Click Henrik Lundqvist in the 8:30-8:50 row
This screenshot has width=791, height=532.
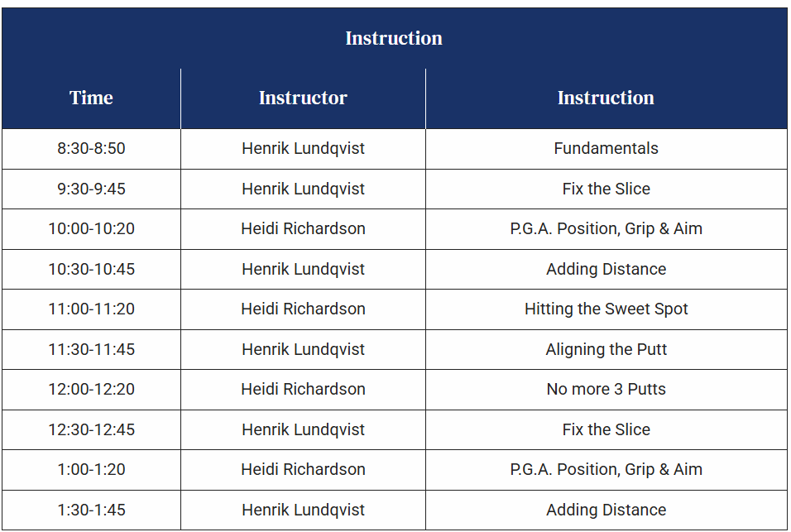(x=303, y=149)
